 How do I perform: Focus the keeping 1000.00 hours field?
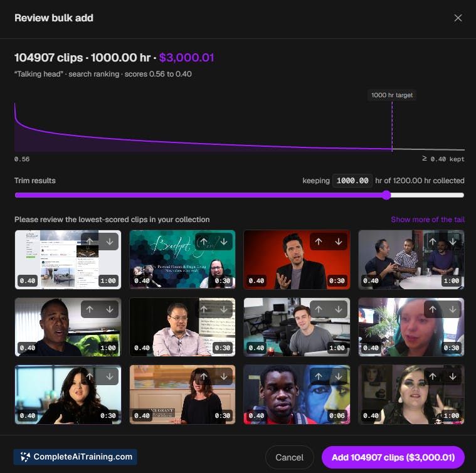pyautogui.click(x=352, y=181)
